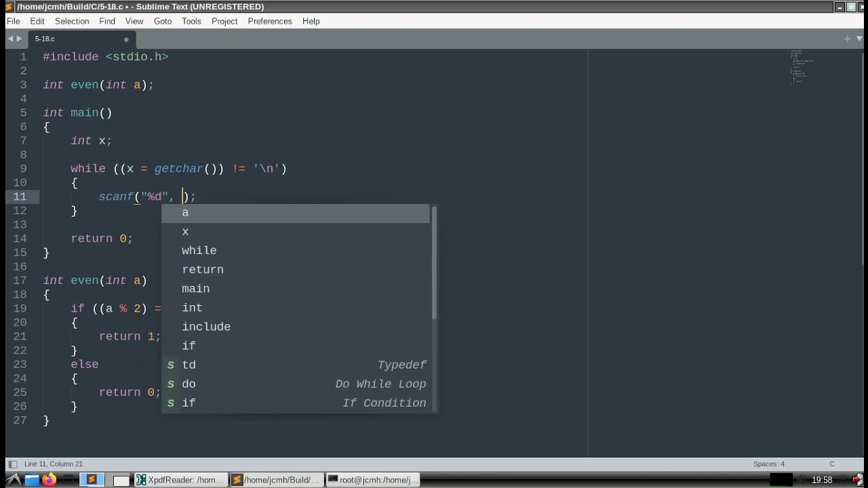Open the Edit menu
The width and height of the screenshot is (868, 488).
point(37,21)
